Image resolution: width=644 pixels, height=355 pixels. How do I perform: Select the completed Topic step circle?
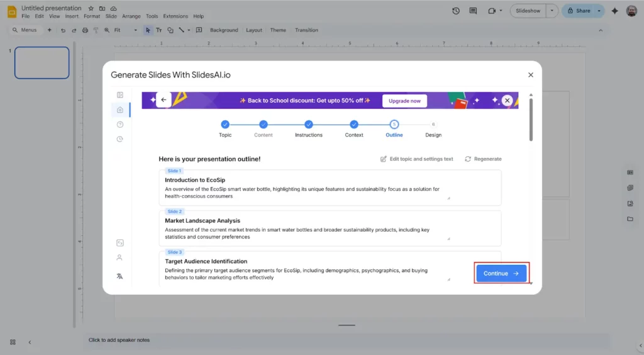(x=225, y=125)
